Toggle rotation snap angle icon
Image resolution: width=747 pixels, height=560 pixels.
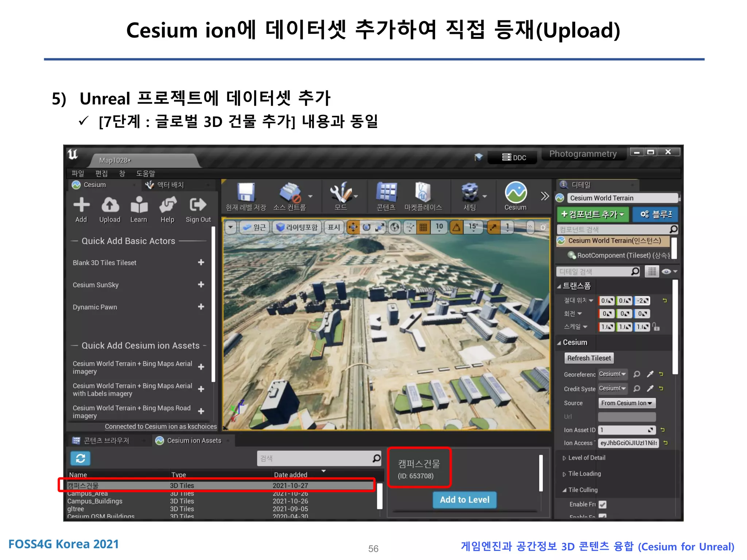[456, 227]
